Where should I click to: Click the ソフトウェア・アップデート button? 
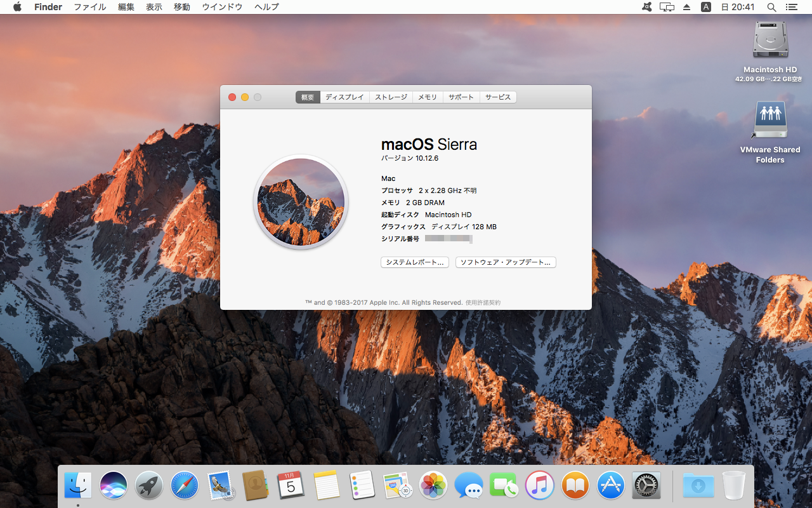click(506, 262)
